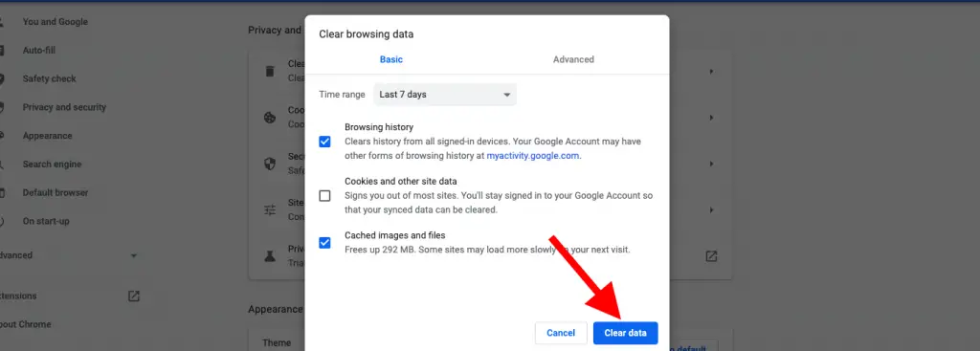Click the Cancel button
The image size is (980, 351).
pos(561,333)
